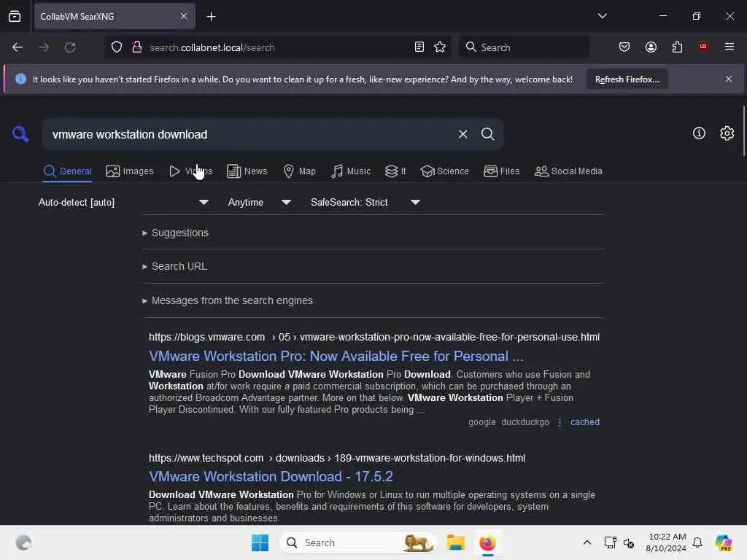
Task: Open Firefox account icon
Action: [x=651, y=47]
